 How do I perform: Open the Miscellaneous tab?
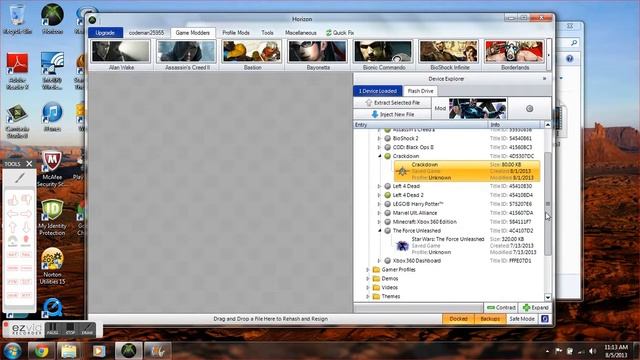click(300, 33)
